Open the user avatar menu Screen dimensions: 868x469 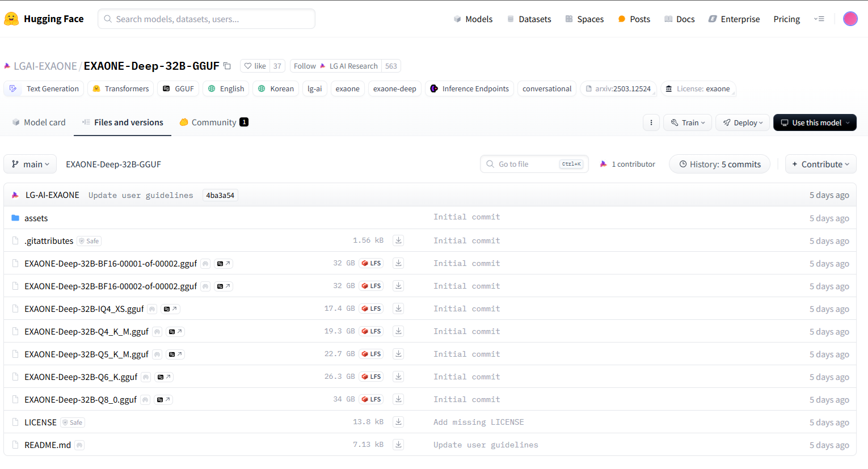point(850,19)
